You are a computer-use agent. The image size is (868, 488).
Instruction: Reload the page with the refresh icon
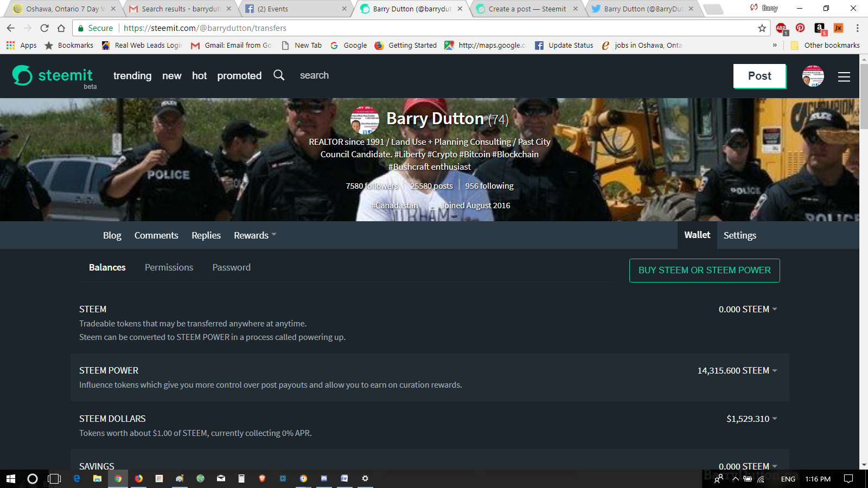(x=44, y=28)
